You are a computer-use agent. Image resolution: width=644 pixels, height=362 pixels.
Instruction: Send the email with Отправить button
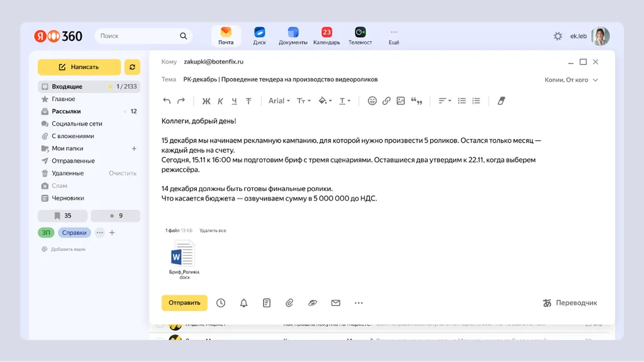click(184, 303)
